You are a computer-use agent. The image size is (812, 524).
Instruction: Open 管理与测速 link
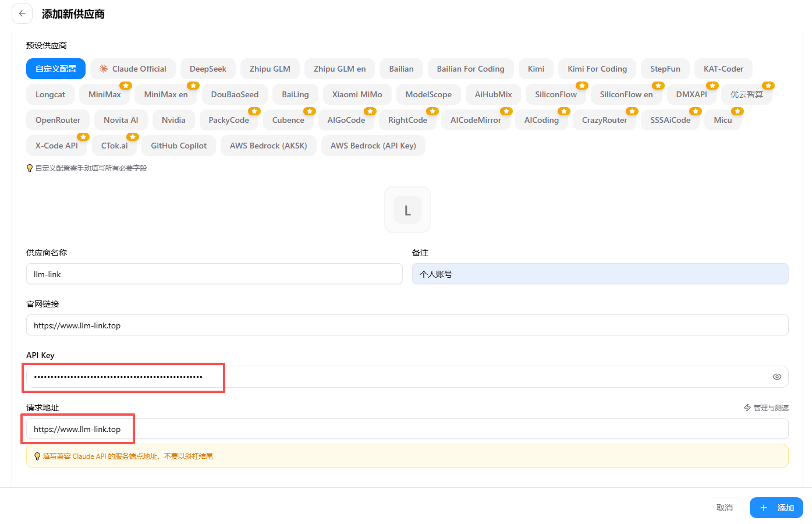(766, 408)
